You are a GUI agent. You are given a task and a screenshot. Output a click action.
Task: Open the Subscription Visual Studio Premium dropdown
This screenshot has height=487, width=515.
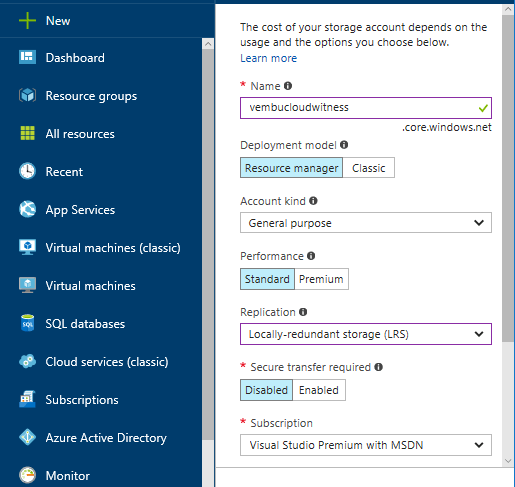tap(366, 445)
